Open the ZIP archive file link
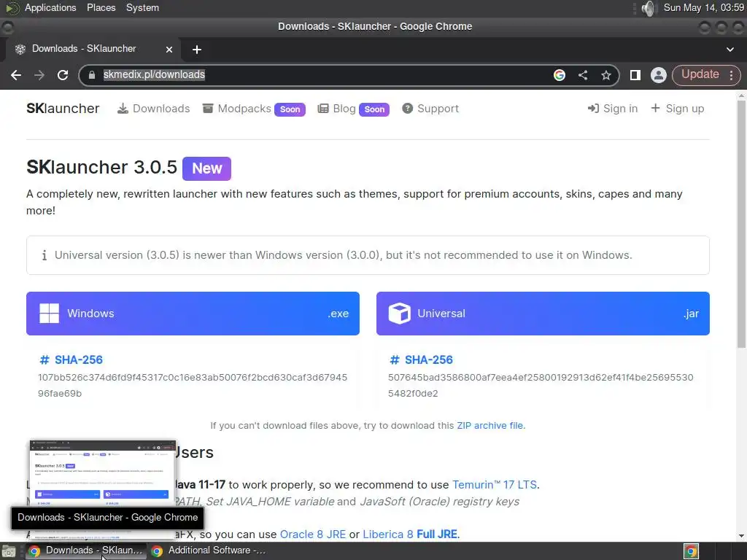The height and width of the screenshot is (560, 747). pyautogui.click(x=489, y=425)
